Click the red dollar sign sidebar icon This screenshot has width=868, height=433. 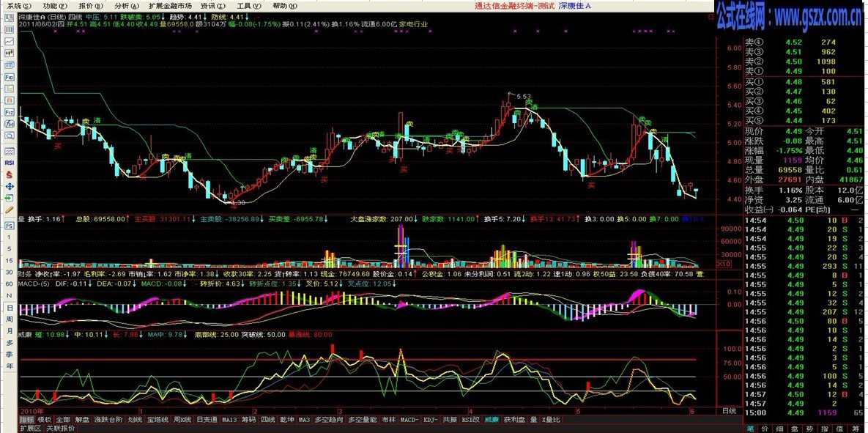10,175
